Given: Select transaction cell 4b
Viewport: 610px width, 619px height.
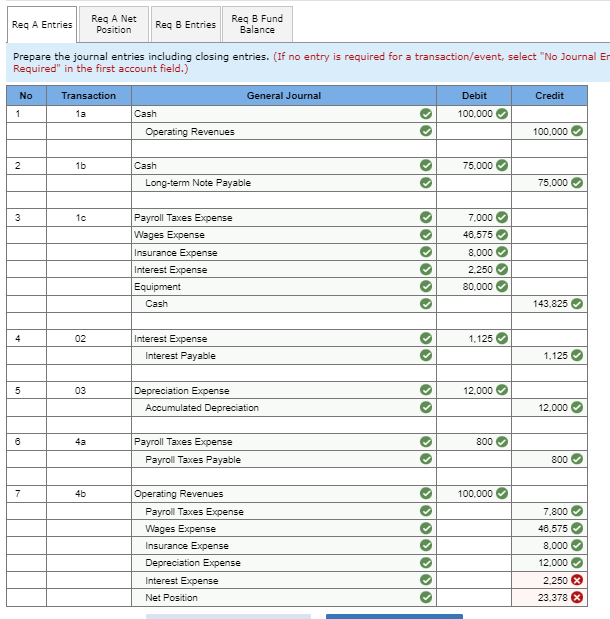Looking at the screenshot, I should 89,493.
